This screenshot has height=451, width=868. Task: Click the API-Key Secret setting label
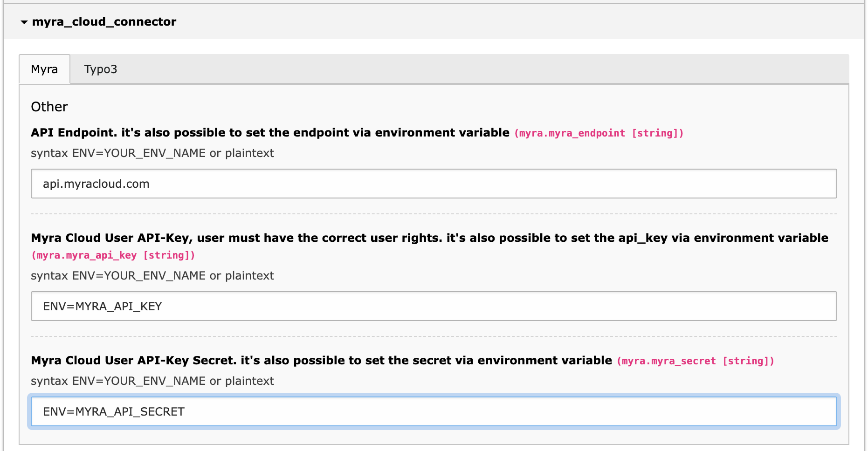coord(322,360)
